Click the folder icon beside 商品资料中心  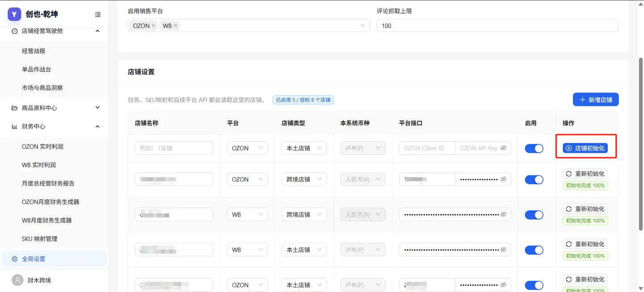coord(14,108)
